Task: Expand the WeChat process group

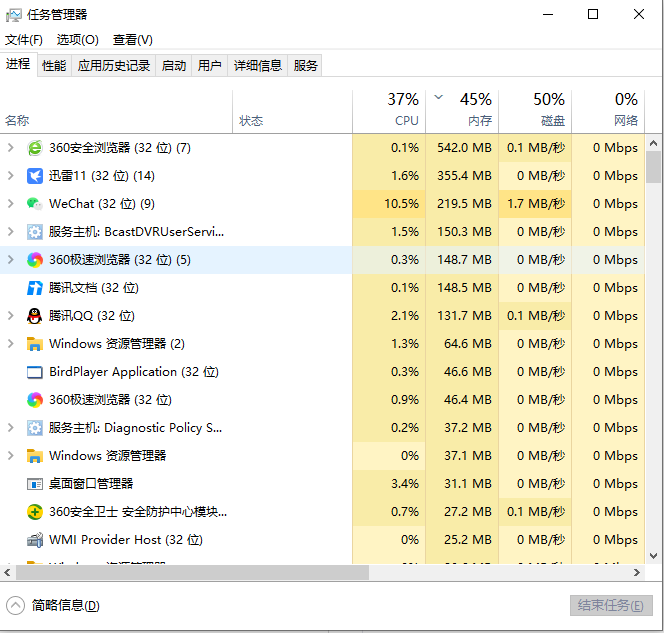Action: pyautogui.click(x=11, y=204)
